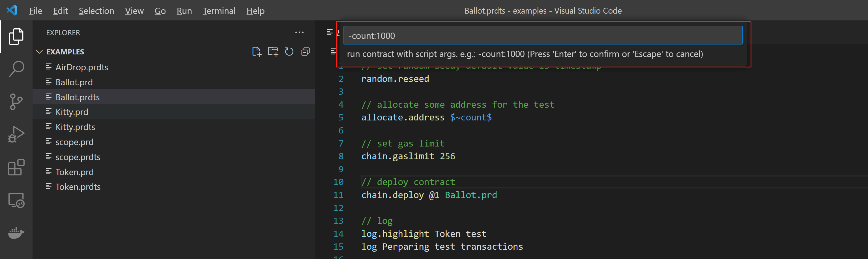Open the Edit menu
This screenshot has width=868, height=259.
(61, 11)
